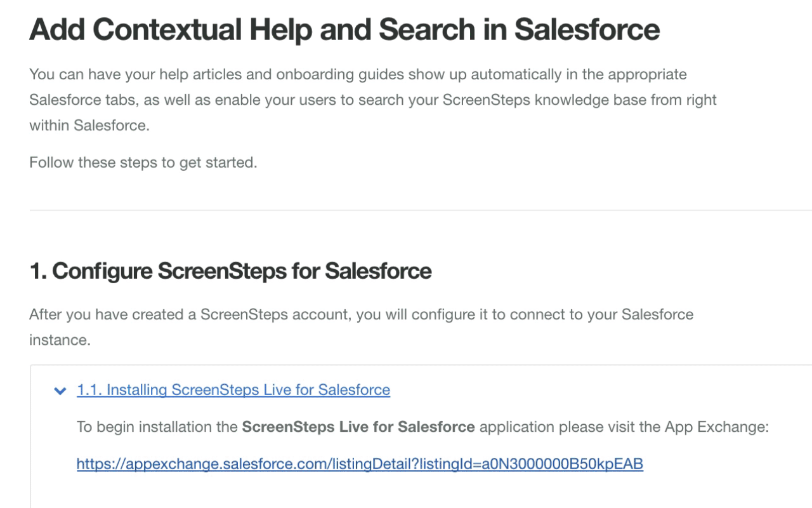The width and height of the screenshot is (812, 508).
Task: Click the heading "Add Contextual Help and Search in Salesforce"
Action: click(344, 29)
